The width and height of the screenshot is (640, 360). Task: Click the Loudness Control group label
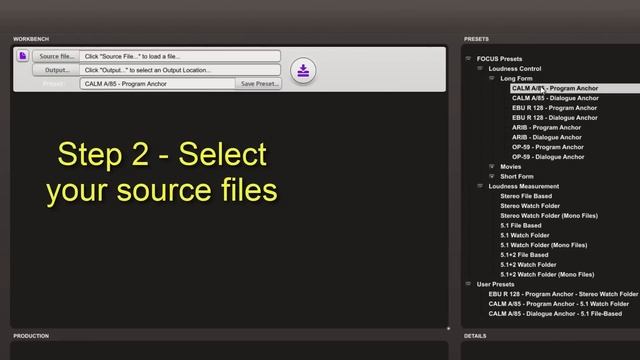point(515,69)
